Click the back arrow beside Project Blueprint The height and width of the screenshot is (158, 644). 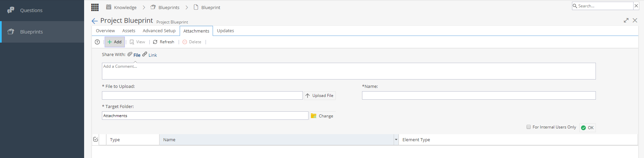tap(95, 21)
